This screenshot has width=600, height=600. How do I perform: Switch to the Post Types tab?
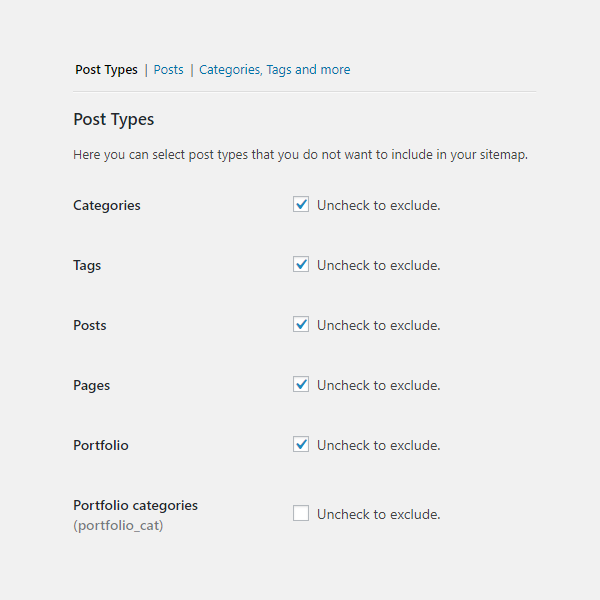click(106, 70)
